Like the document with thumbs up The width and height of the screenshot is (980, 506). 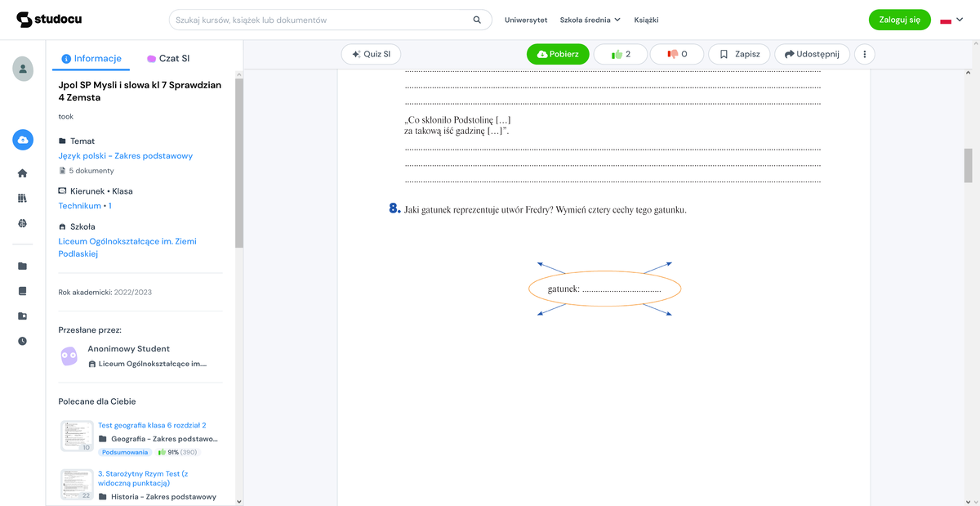click(620, 54)
